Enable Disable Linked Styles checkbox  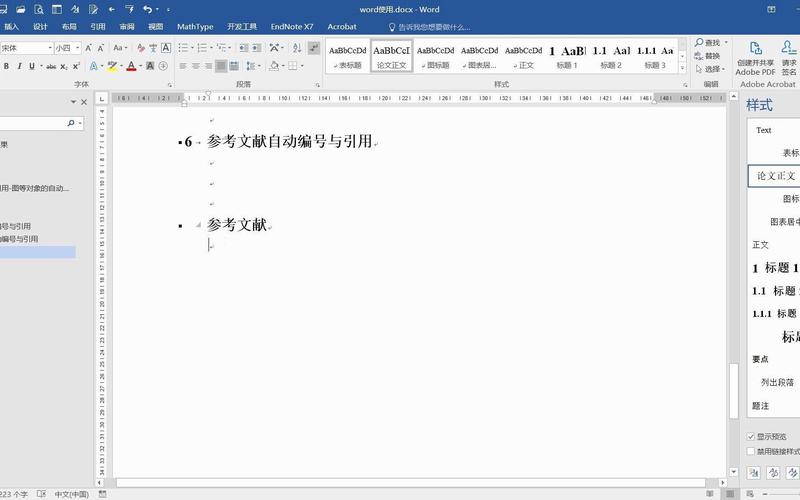click(x=751, y=452)
